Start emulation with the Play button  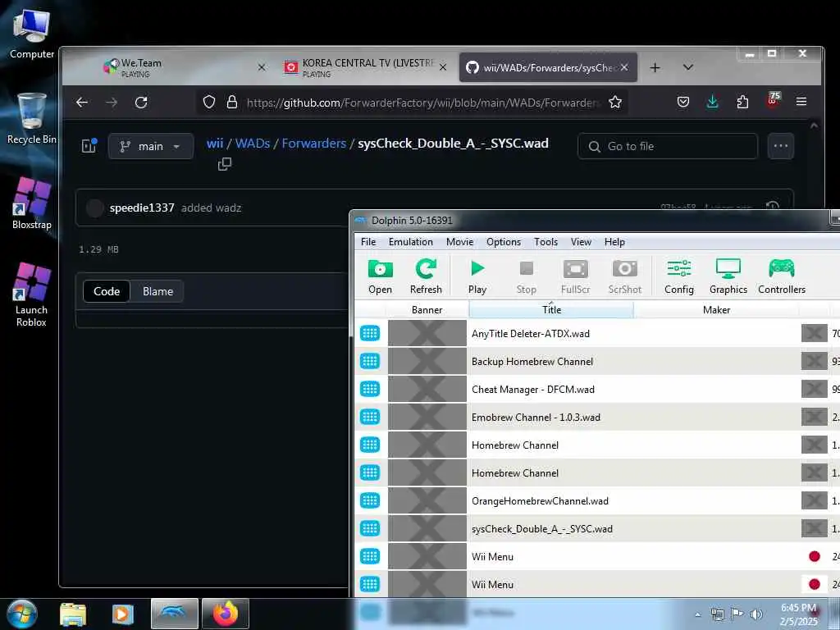477,276
